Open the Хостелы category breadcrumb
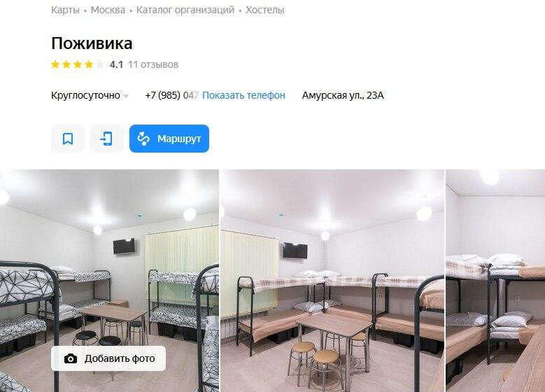 click(265, 10)
